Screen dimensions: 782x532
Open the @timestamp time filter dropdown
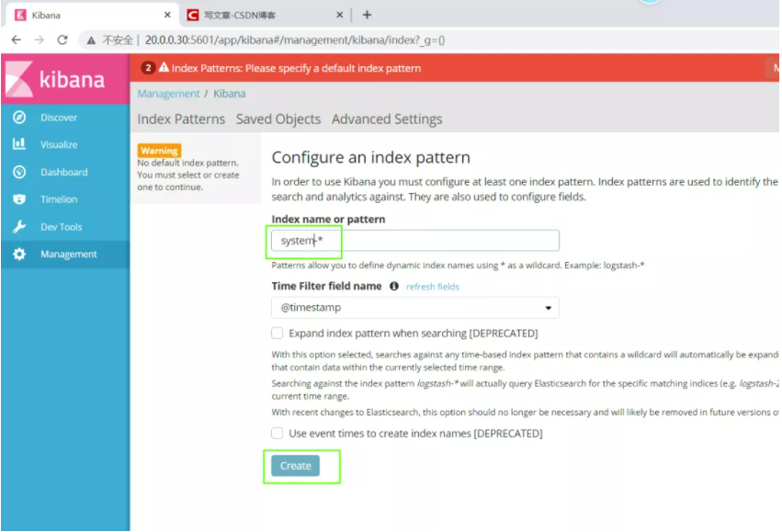[x=415, y=308]
